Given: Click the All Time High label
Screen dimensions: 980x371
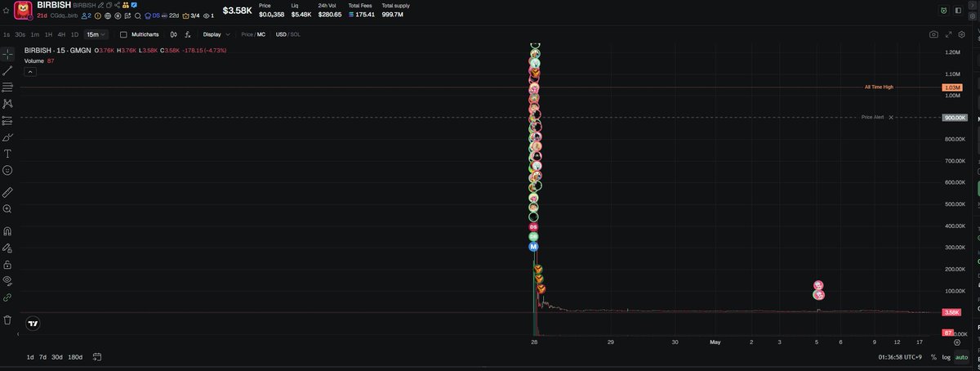Looking at the screenshot, I should (x=879, y=87).
